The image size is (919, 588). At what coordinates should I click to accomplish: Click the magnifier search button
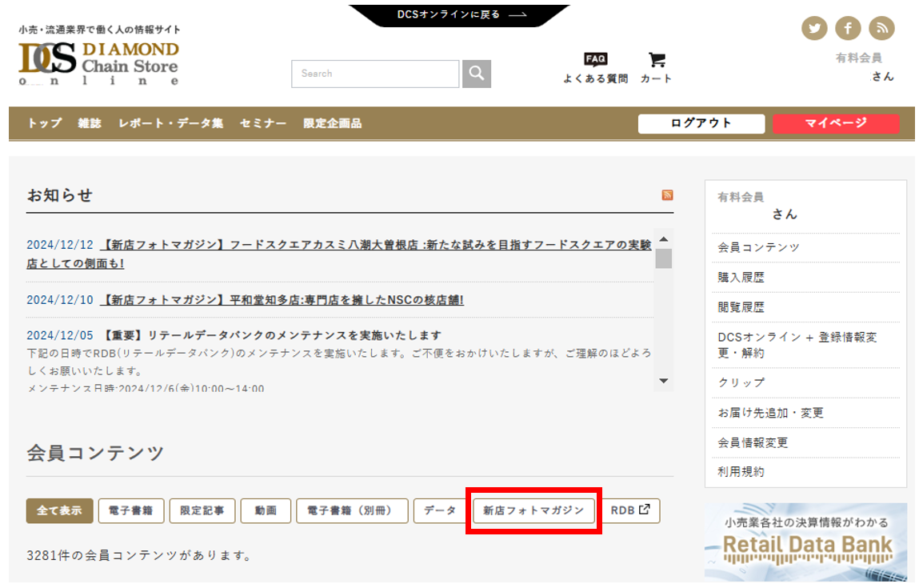[x=477, y=74]
